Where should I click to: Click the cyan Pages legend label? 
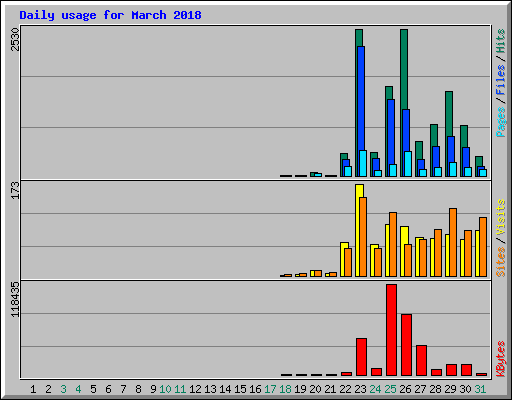(x=501, y=122)
